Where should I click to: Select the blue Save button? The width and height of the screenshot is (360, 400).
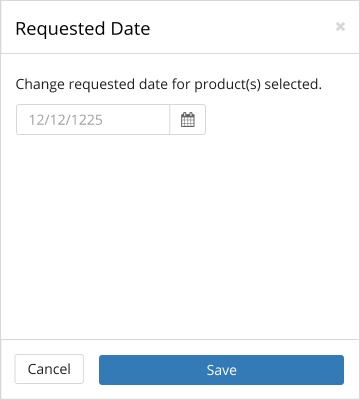[x=221, y=370]
